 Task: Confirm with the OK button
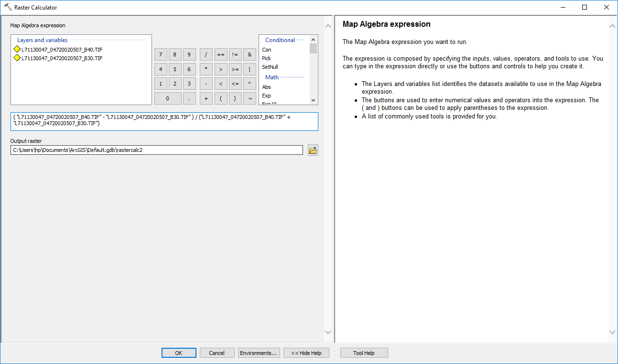[x=179, y=353]
